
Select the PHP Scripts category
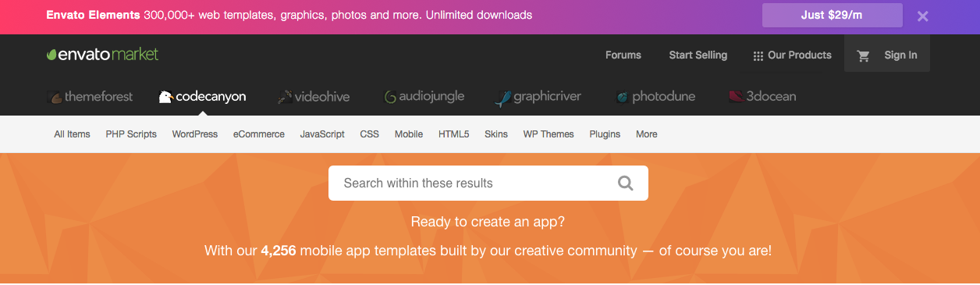[131, 134]
